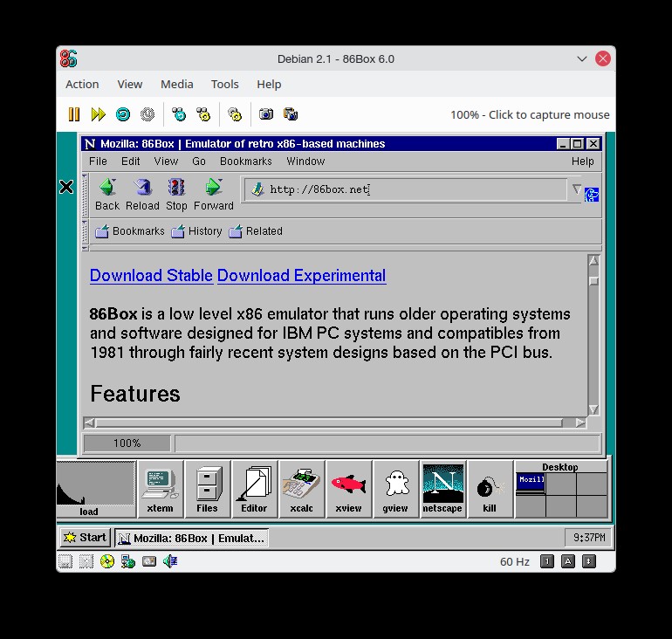Open the 86Box View menu

tap(130, 84)
